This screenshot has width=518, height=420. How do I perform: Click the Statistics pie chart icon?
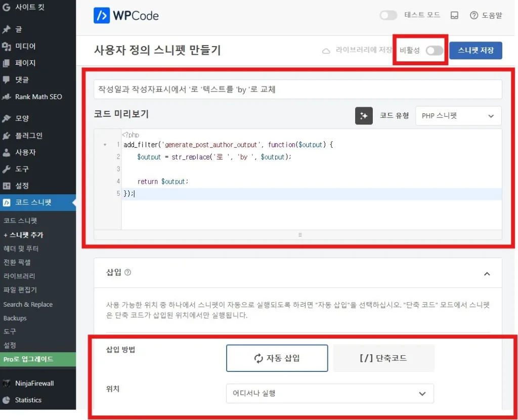coord(6,400)
